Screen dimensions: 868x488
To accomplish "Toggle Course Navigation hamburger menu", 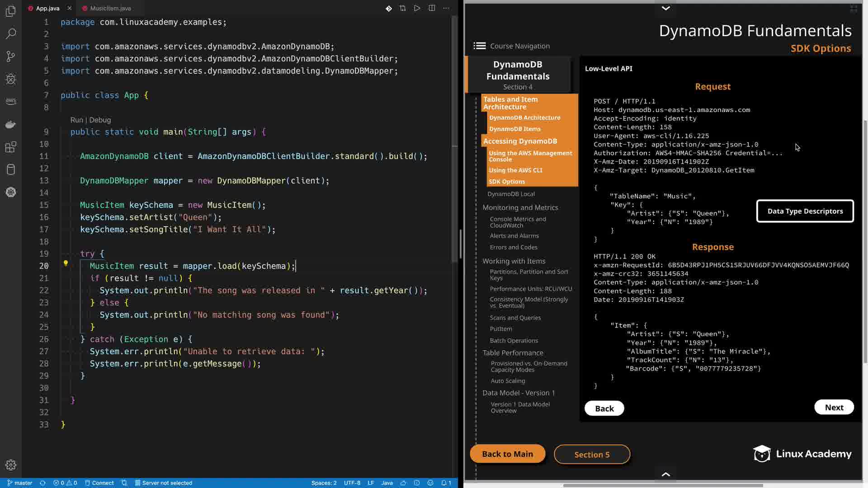I will [x=479, y=46].
